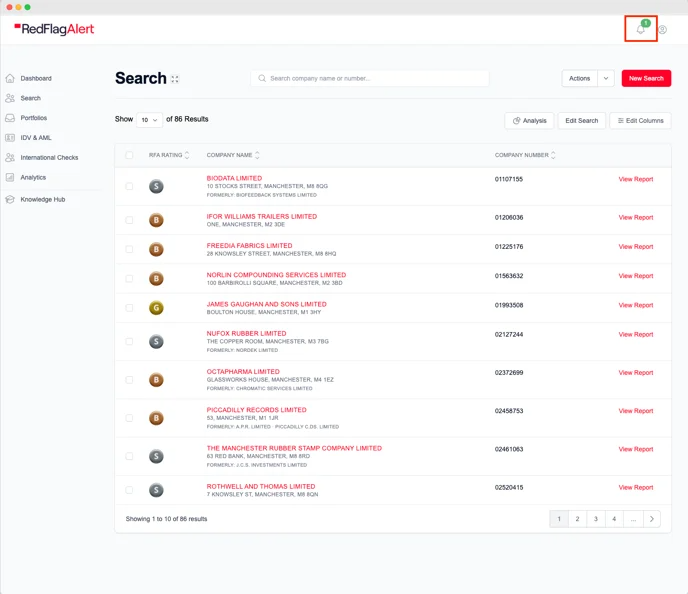The height and width of the screenshot is (594, 688).
Task: Open The Manchester Rubber Stamp Company link
Action: pyautogui.click(x=294, y=448)
